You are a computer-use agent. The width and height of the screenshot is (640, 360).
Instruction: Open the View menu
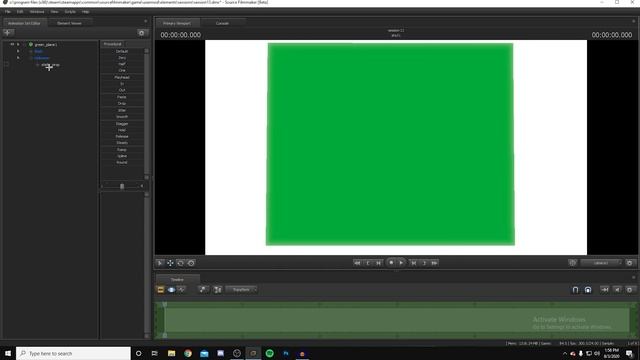(x=54, y=12)
